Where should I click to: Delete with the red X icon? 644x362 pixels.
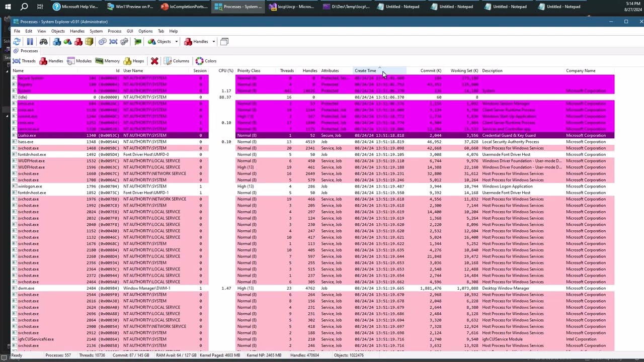(154, 61)
